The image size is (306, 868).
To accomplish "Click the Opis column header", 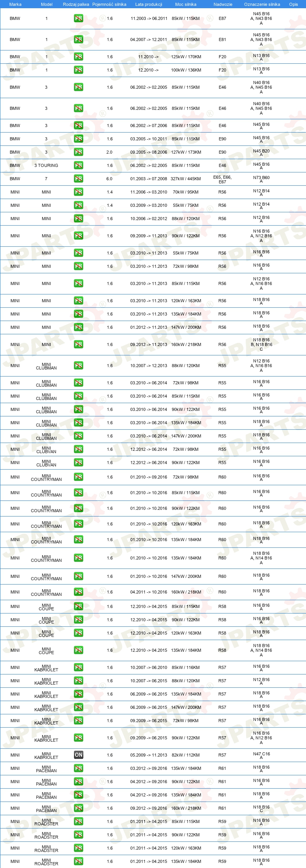I will pos(293,4).
